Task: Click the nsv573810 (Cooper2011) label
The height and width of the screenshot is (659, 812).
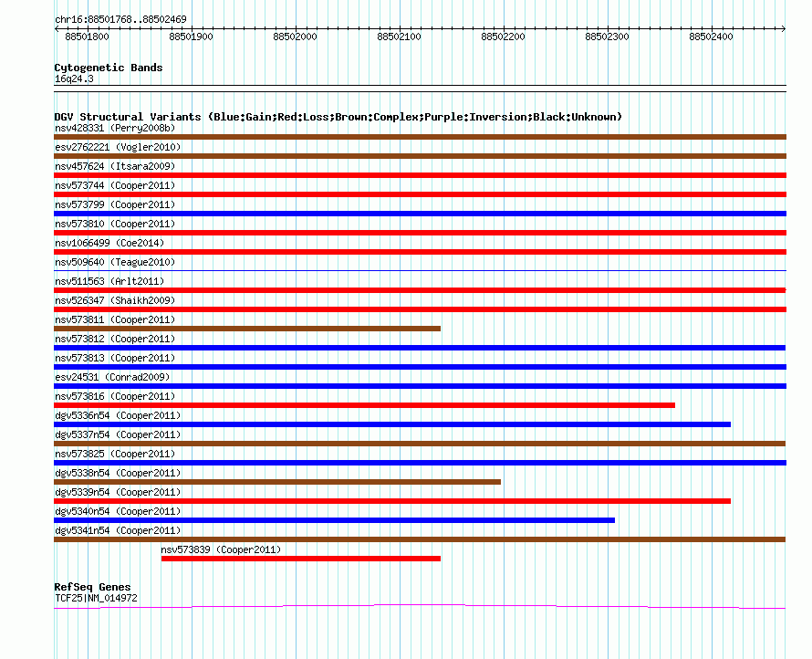Action: 115,224
